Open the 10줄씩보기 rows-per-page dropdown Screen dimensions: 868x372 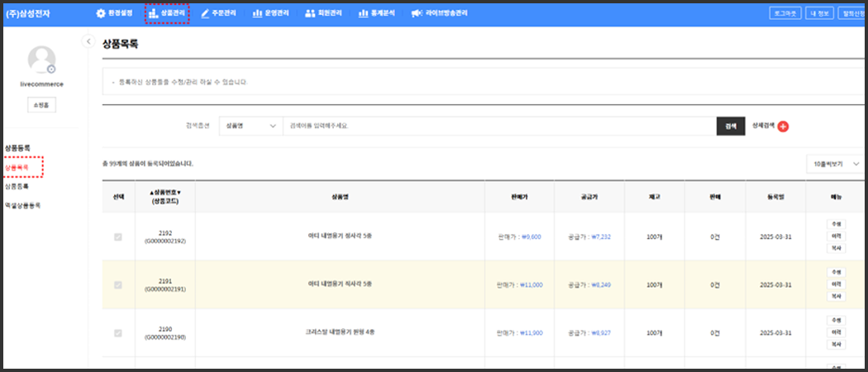click(836, 164)
